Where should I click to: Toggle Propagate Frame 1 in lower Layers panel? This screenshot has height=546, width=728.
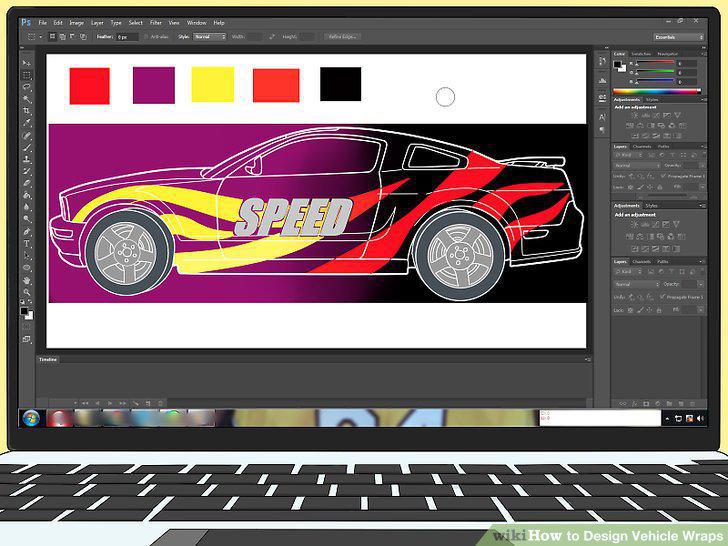662,296
